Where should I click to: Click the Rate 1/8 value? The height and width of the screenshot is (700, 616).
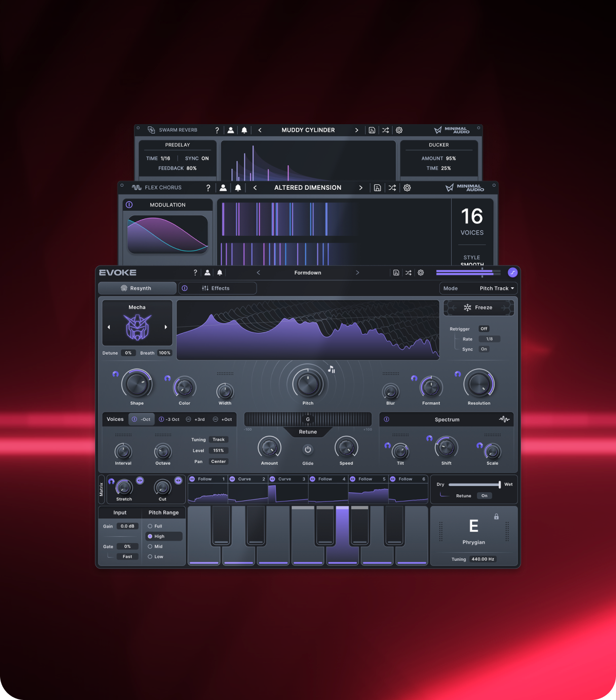pos(489,339)
